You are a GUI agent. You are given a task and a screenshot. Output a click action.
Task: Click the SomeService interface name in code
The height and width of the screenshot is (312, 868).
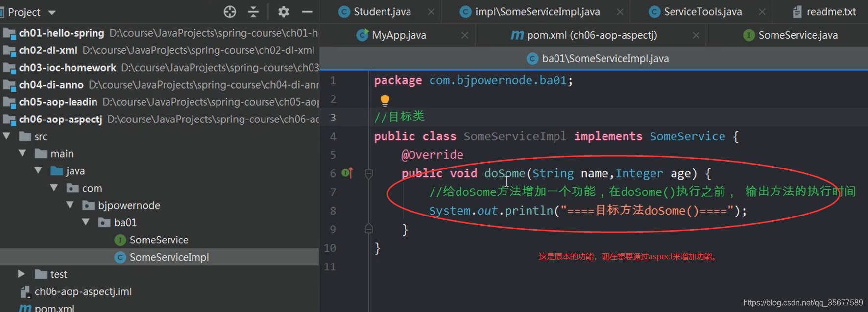[687, 136]
